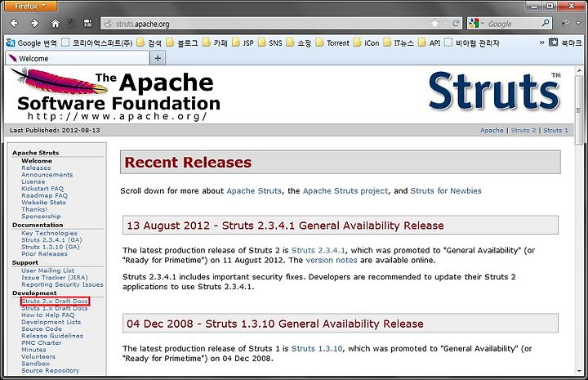Click the search magnifier icon

coord(546,23)
